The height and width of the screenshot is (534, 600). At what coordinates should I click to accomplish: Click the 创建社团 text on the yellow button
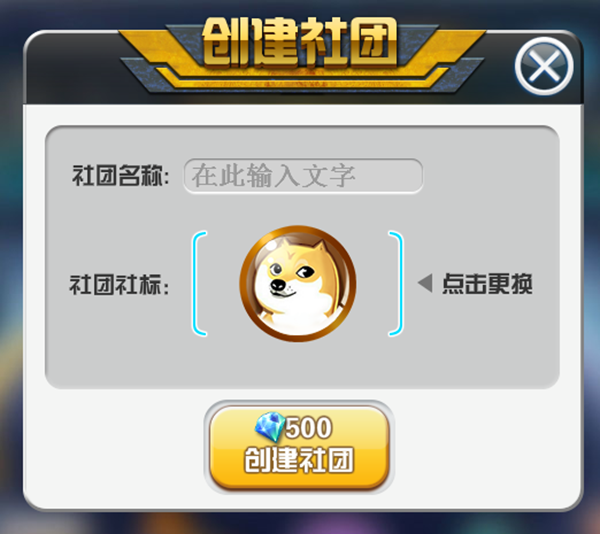tap(299, 460)
